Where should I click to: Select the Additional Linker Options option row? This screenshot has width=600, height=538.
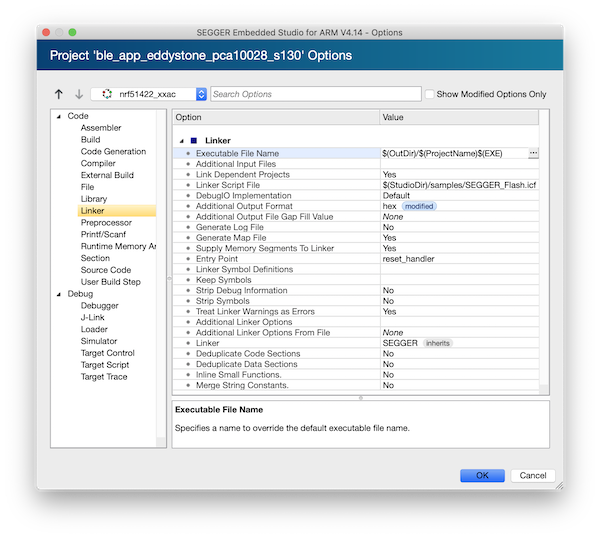click(356, 322)
